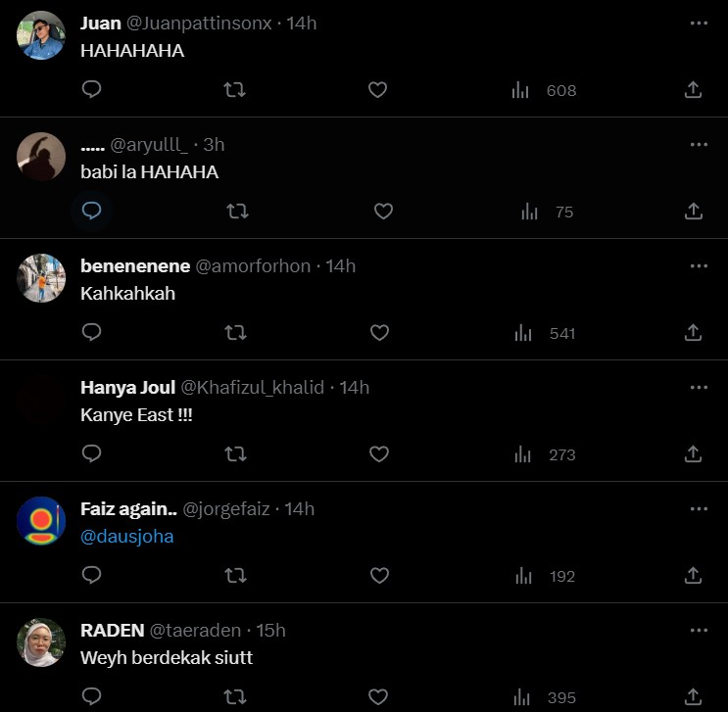Viewport: 728px width, 712px height.
Task: Reply to RADEN's "Weyh berdekak siutt" tweet
Action: click(x=92, y=697)
